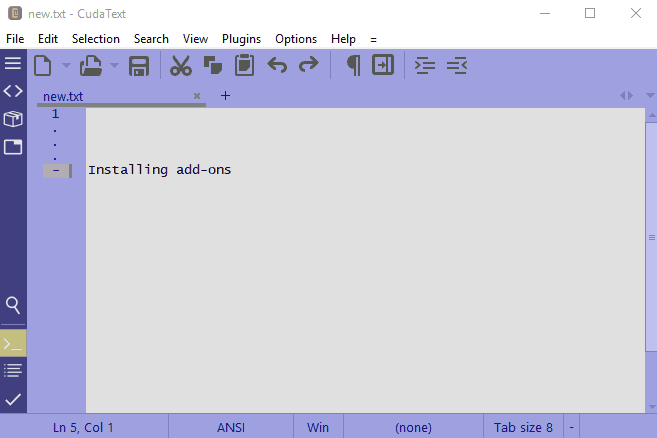Open the Selection menu
Viewport: 657px width, 438px height.
coord(96,39)
